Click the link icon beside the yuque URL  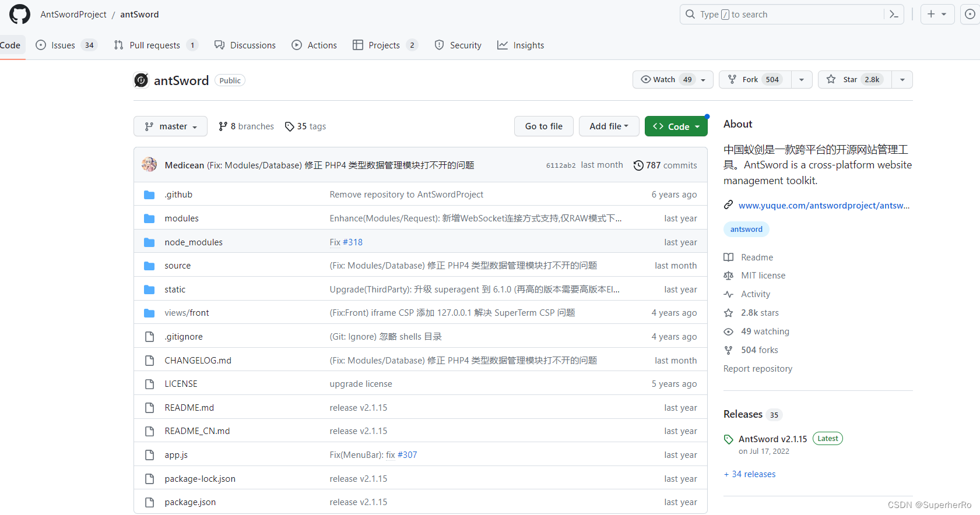pos(728,205)
